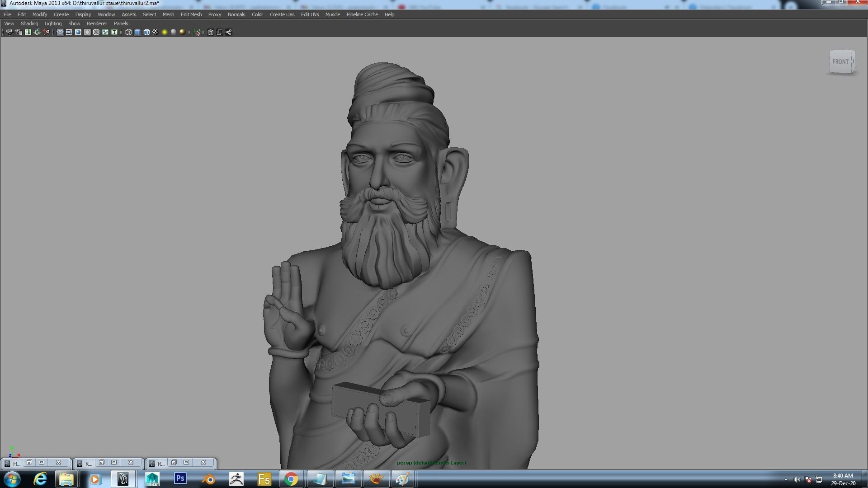Open the Modify menu
This screenshot has height=488, width=868.
(x=40, y=14)
